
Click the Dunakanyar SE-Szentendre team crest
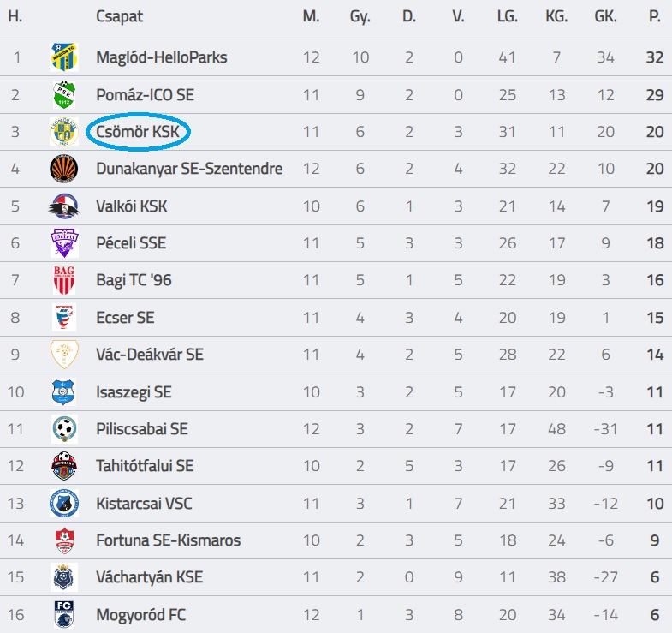click(64, 169)
